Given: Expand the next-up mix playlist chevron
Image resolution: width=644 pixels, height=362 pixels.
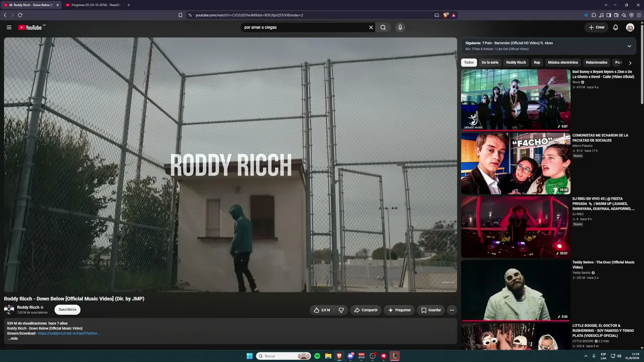Looking at the screenshot, I should point(629,46).
